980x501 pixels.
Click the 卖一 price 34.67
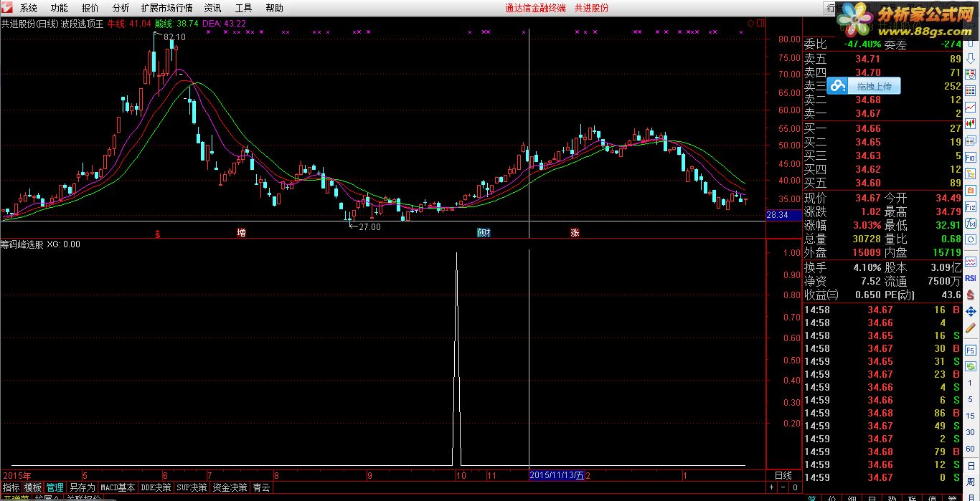868,113
